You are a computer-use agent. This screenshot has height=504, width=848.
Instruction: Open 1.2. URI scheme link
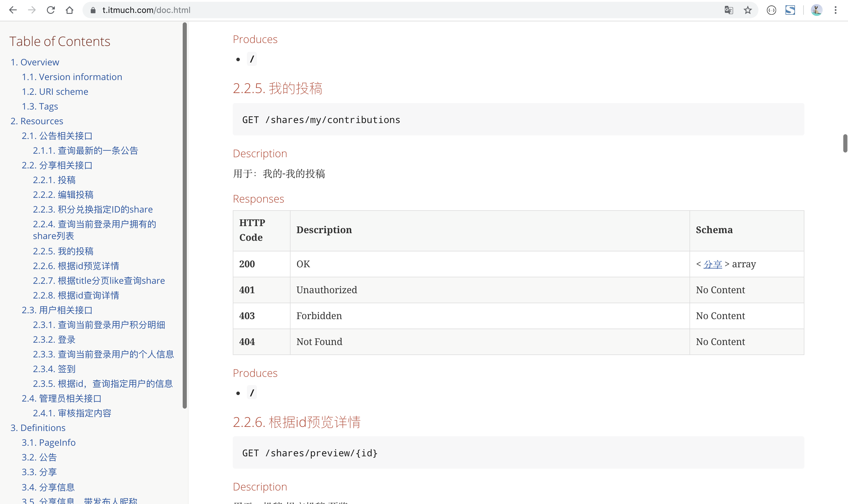click(55, 92)
